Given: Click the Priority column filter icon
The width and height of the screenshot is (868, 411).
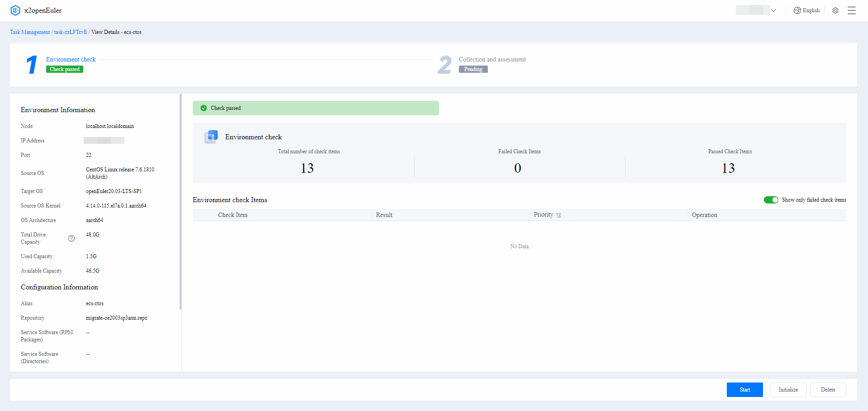Looking at the screenshot, I should [558, 216].
